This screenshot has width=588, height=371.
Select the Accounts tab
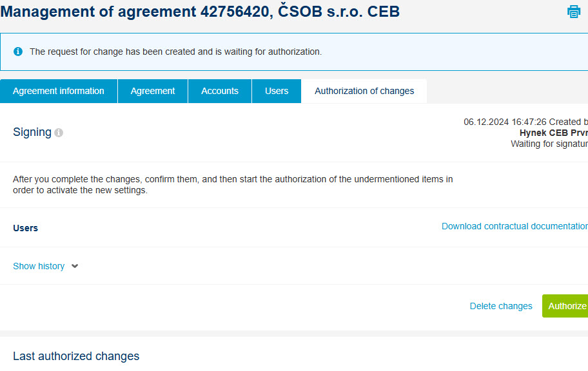(220, 91)
